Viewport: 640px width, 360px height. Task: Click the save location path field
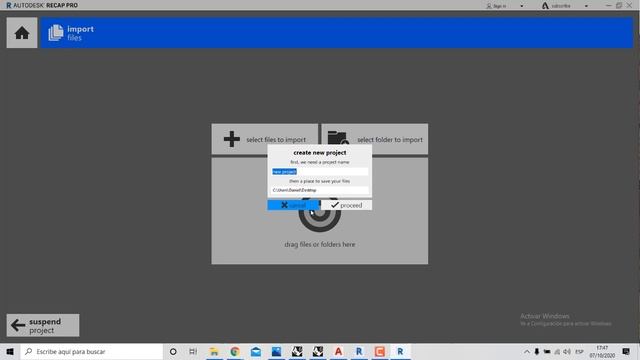click(x=320, y=190)
